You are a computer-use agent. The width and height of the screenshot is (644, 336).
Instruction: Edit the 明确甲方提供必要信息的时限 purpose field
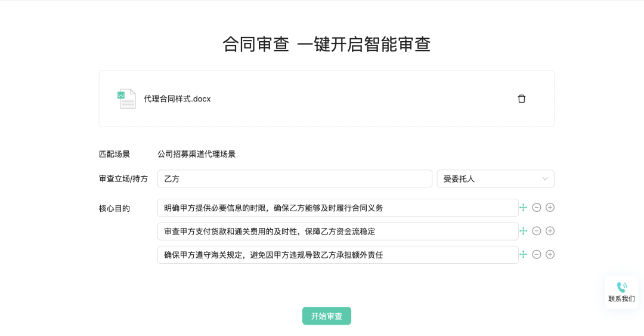338,208
